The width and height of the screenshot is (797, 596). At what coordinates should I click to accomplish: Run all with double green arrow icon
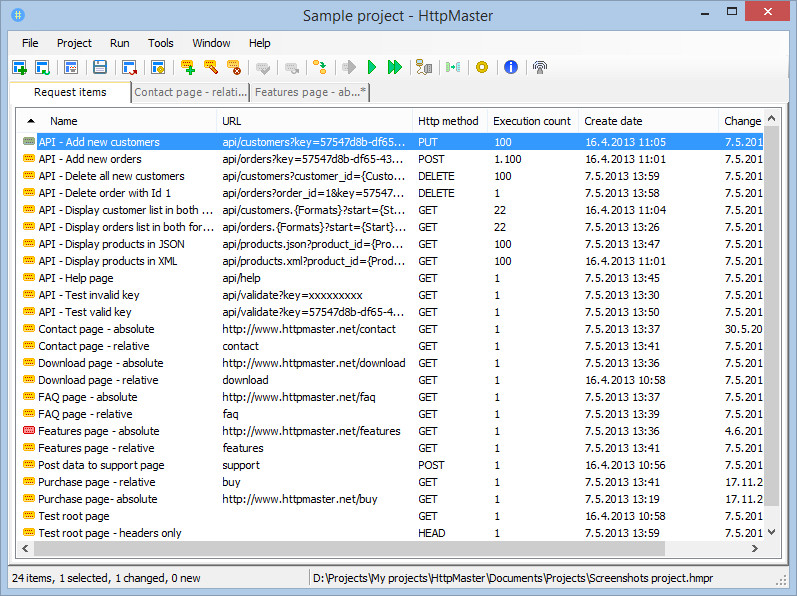pyautogui.click(x=394, y=67)
